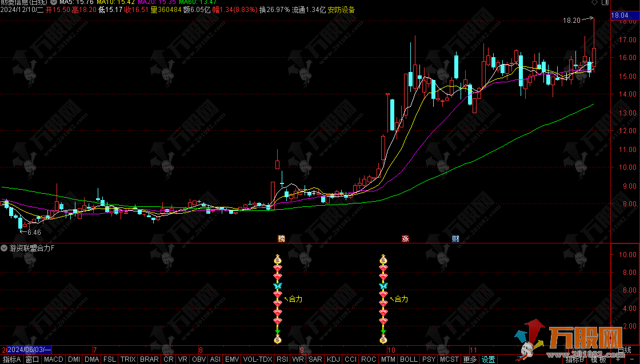Open the 模板 template tab
640x364 pixels.
pyautogui.click(x=598, y=360)
